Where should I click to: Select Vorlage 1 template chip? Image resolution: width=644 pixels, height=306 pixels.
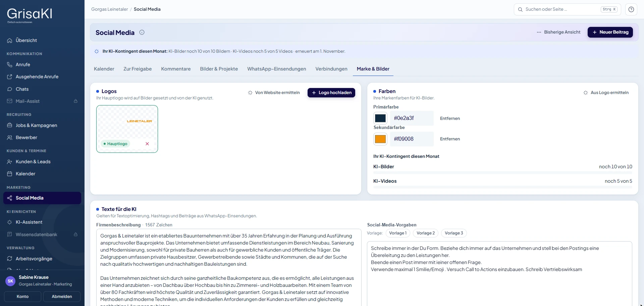(x=398, y=233)
